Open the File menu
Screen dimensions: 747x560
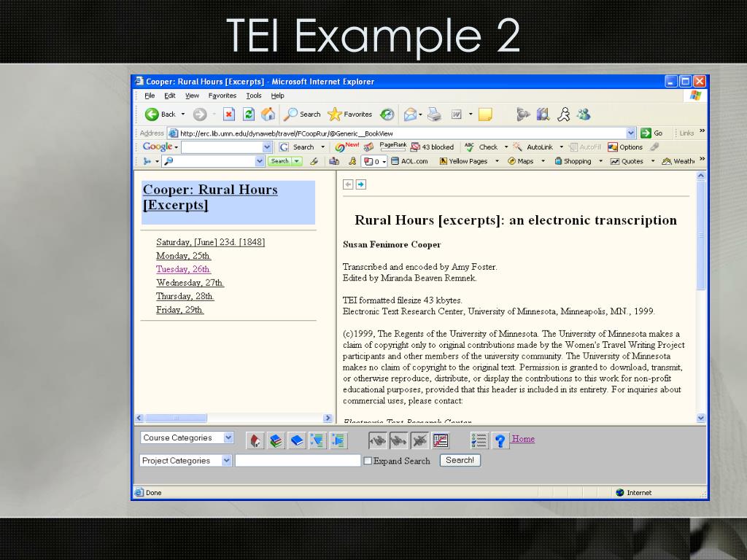pyautogui.click(x=150, y=96)
